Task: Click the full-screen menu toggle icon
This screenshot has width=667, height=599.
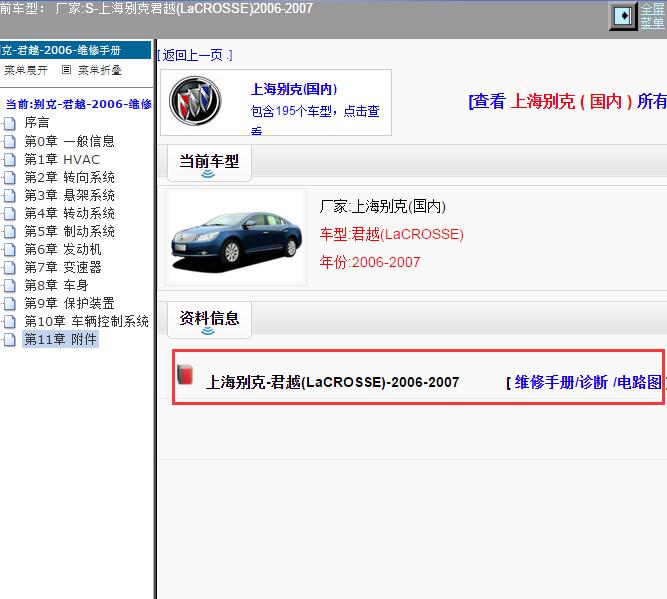Action: 623,16
